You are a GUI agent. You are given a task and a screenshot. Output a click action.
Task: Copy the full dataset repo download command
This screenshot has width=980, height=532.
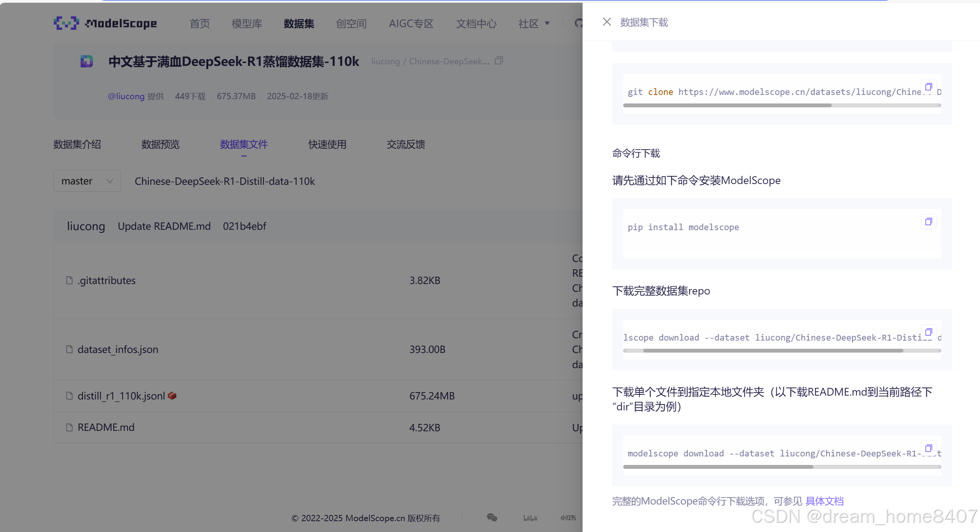coord(928,332)
